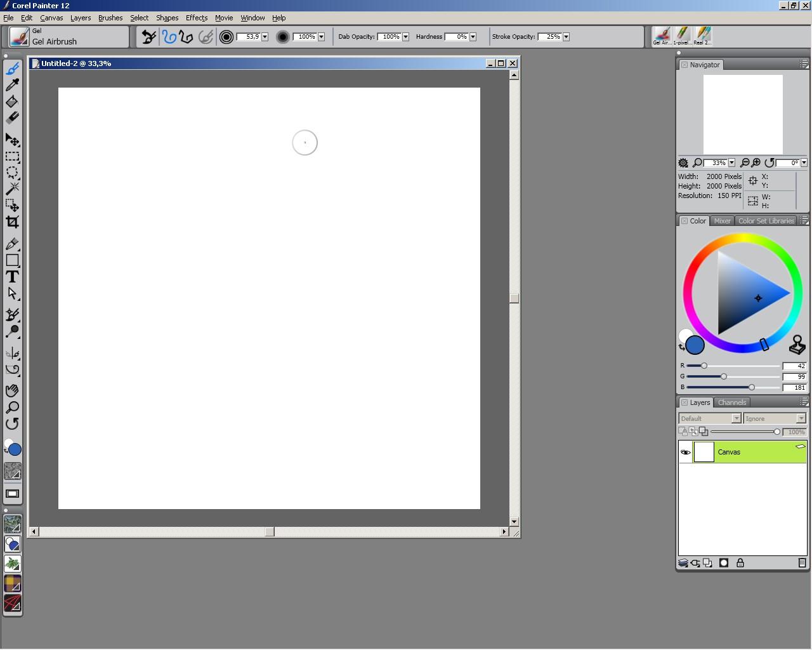
Task: Delete layer with trash icon
Action: (x=802, y=563)
